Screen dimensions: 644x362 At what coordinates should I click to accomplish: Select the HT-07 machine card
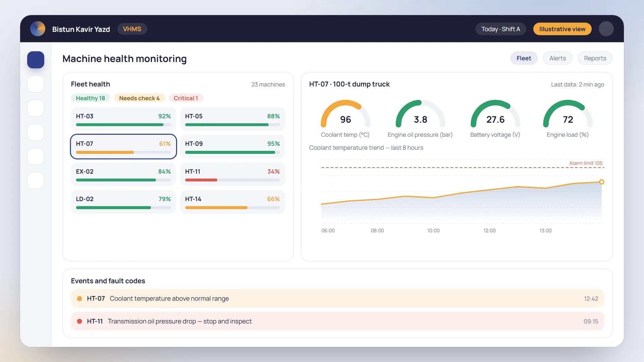point(123,146)
